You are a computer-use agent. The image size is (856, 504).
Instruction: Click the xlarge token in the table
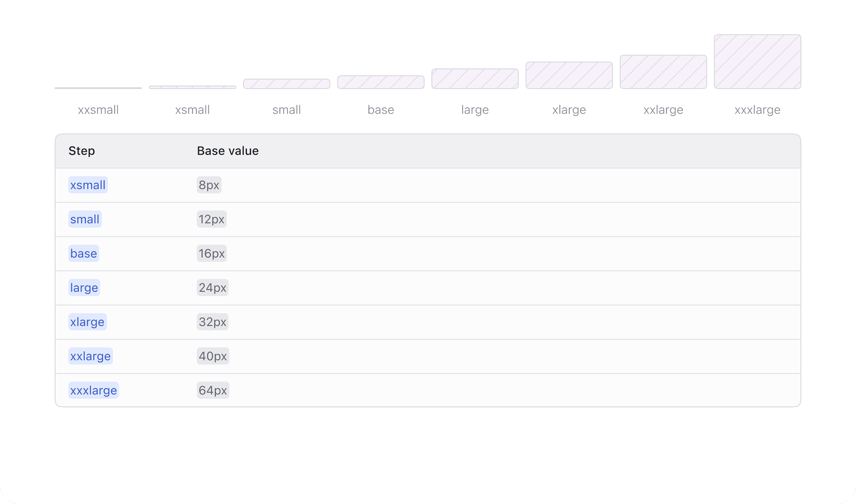(87, 322)
